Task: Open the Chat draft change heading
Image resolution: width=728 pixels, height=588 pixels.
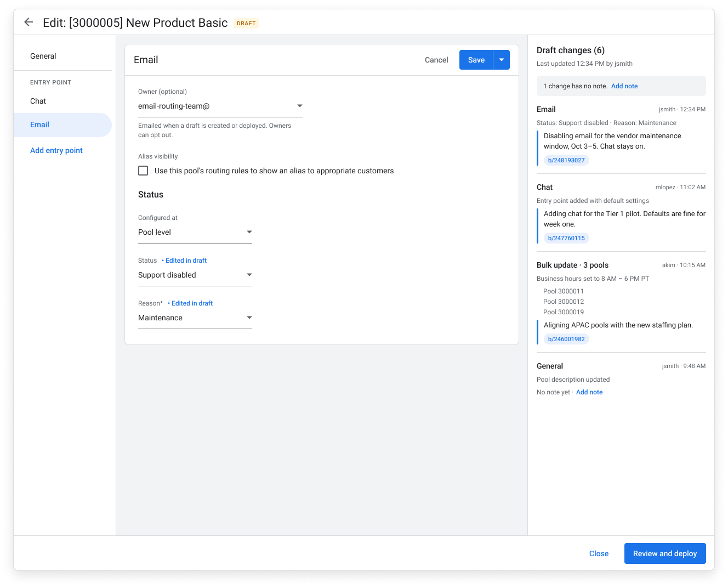Action: coord(544,187)
